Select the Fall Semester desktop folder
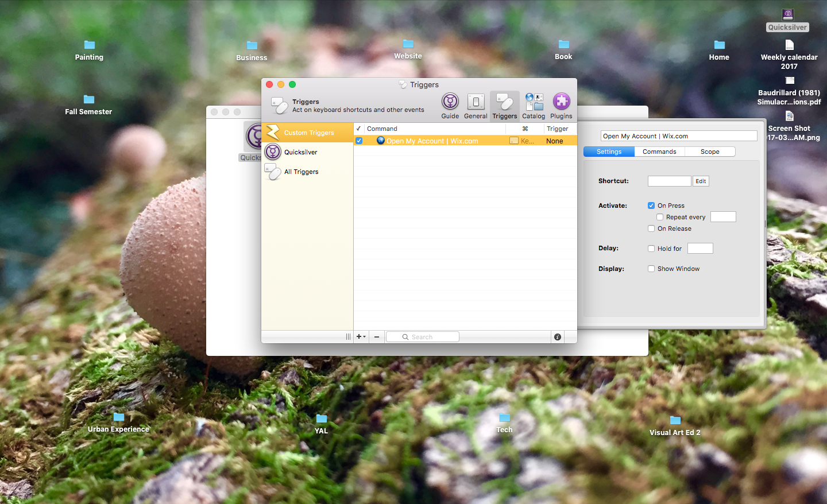Viewport: 827px width, 504px height. (x=88, y=105)
